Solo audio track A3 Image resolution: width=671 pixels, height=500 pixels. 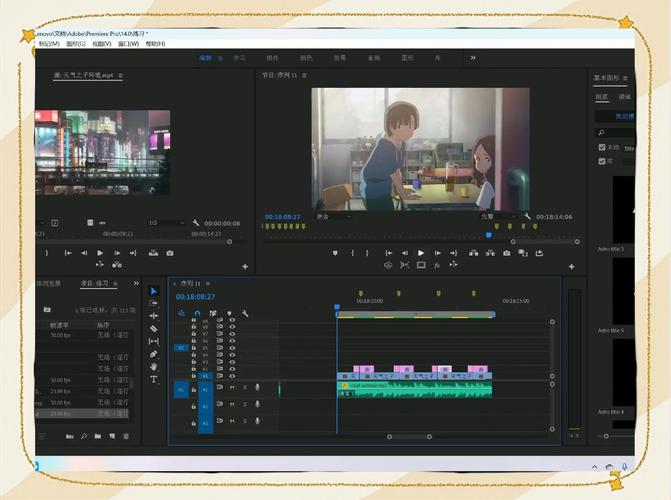(245, 421)
